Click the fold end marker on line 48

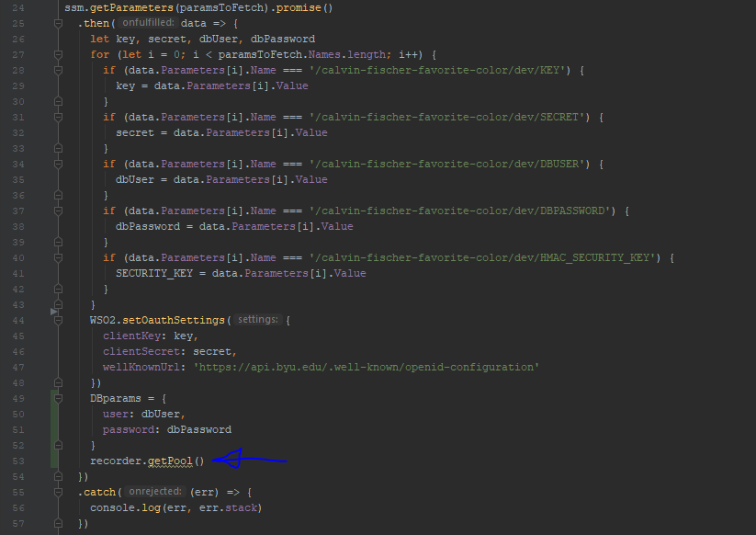pyautogui.click(x=59, y=382)
